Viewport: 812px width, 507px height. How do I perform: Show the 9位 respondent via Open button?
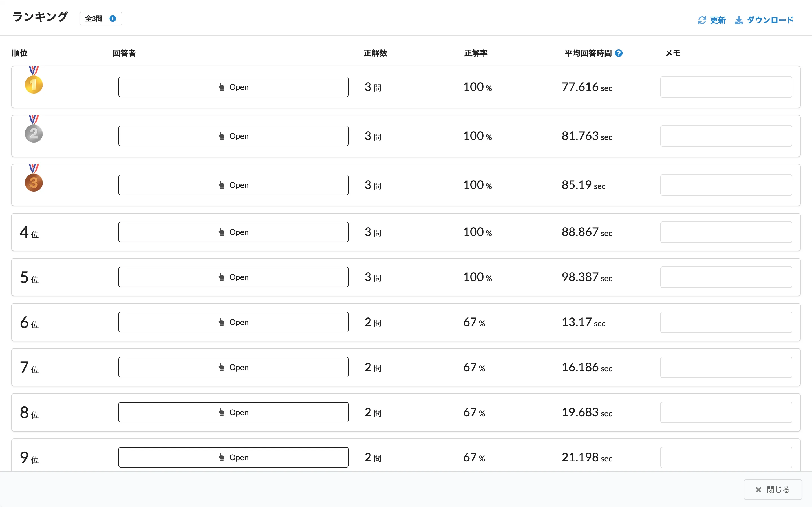(233, 457)
